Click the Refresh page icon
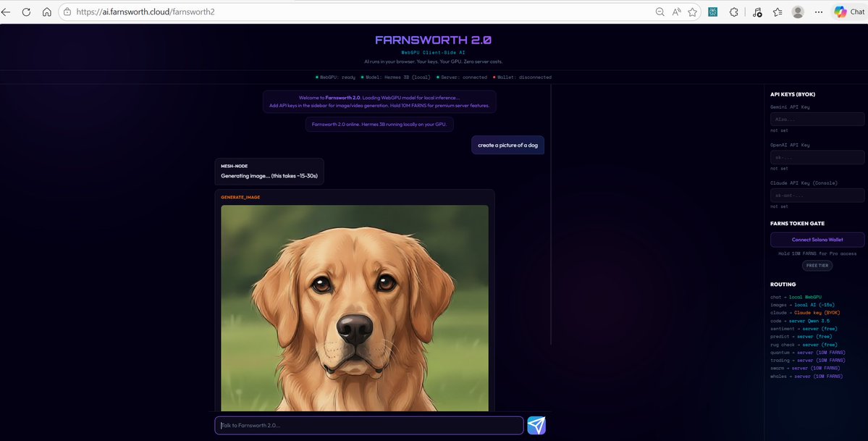The image size is (868, 441). coord(28,12)
